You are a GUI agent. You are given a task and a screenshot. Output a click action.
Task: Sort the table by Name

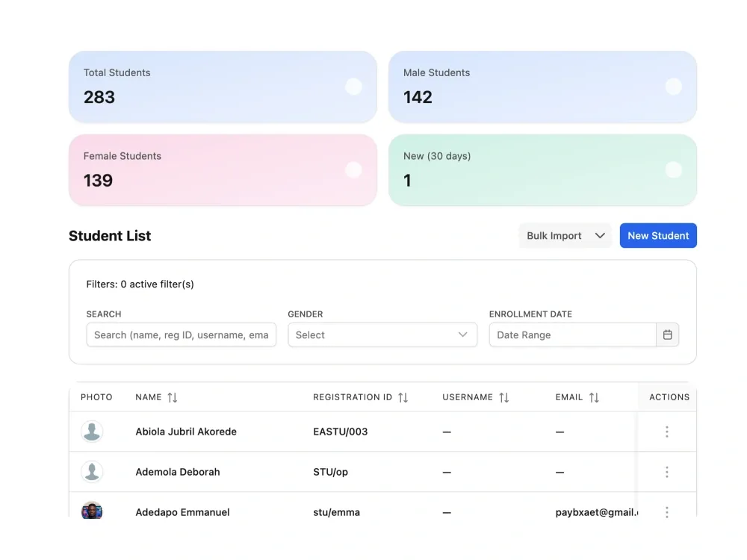click(172, 397)
